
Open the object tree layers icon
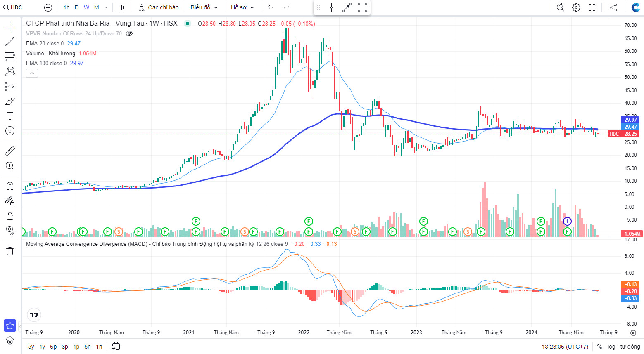[10, 340]
